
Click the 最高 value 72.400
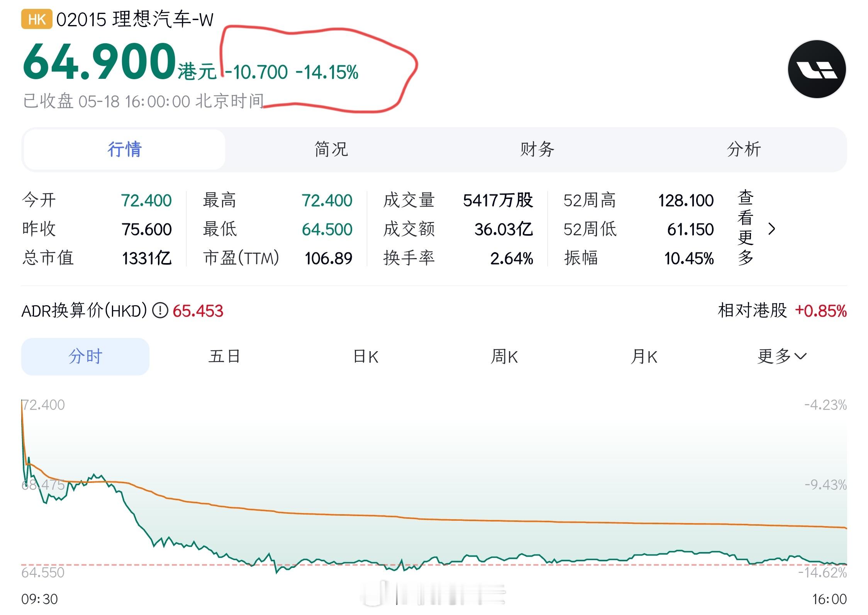(327, 200)
